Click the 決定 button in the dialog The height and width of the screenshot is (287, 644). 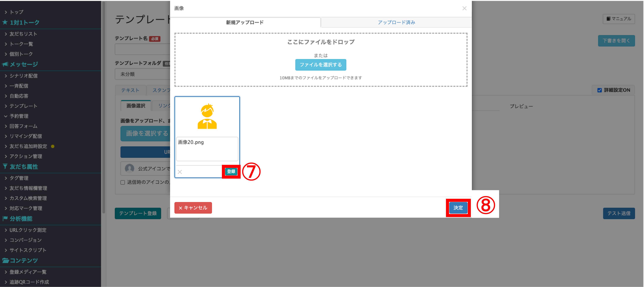click(458, 208)
